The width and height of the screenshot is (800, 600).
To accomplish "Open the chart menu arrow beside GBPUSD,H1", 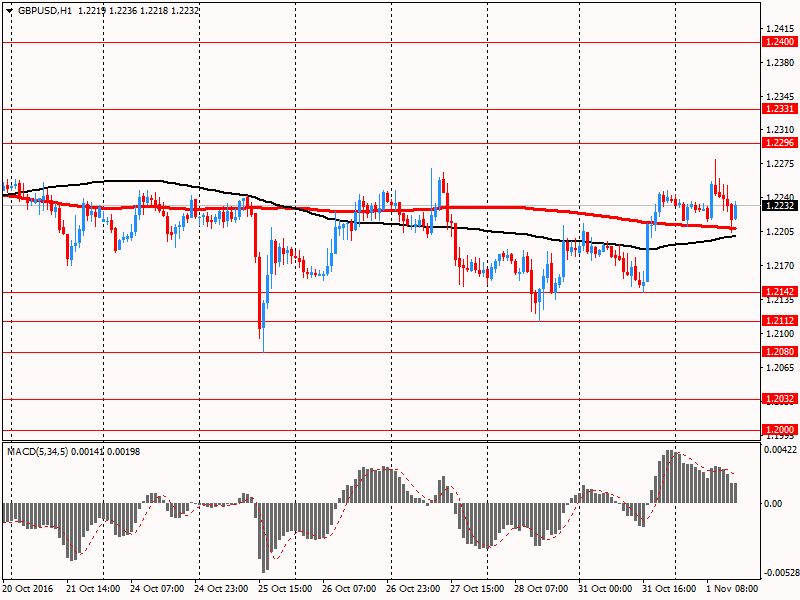I will 9,11.
